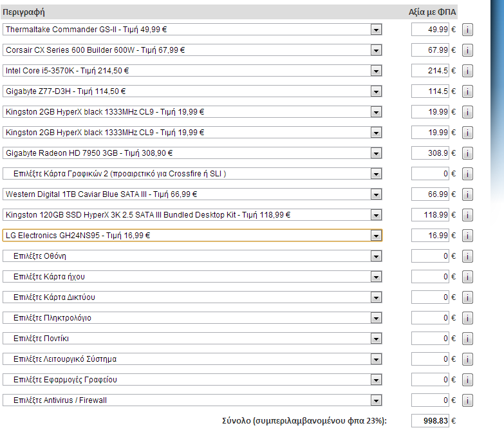The image size is (504, 430).
Task: Open info icon for Corsair CX 600W row
Action: pyautogui.click(x=467, y=50)
